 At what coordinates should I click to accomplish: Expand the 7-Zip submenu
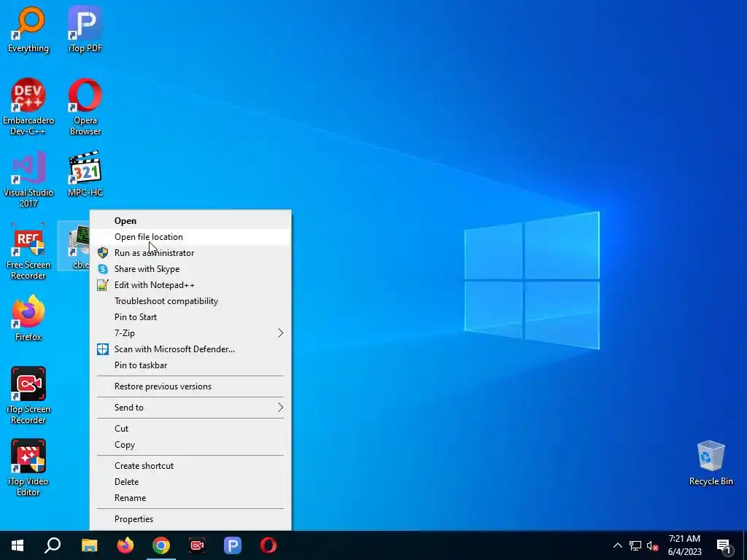(190, 332)
